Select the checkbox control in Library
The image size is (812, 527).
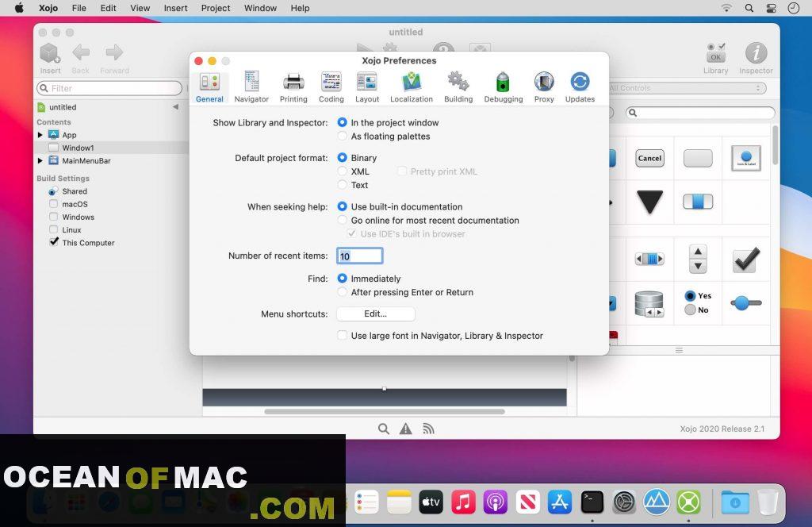pos(746,259)
